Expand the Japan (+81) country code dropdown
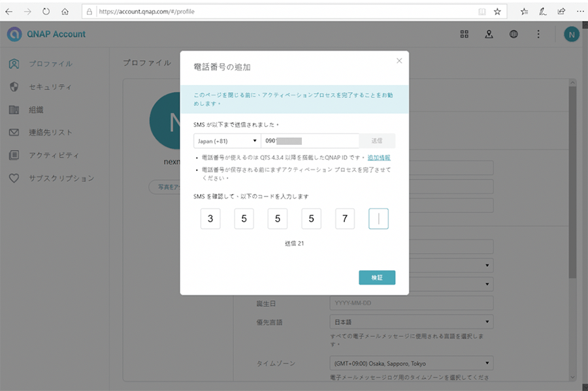The width and height of the screenshot is (588, 391). (227, 141)
